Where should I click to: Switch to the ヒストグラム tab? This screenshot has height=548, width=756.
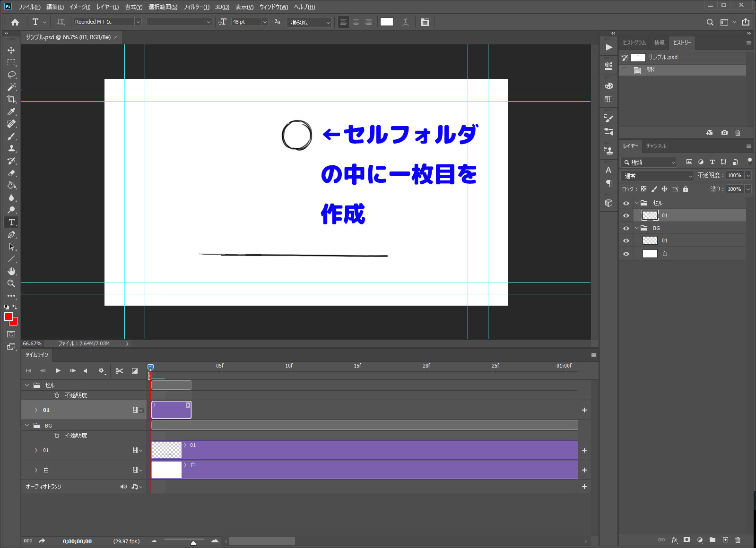pos(634,43)
